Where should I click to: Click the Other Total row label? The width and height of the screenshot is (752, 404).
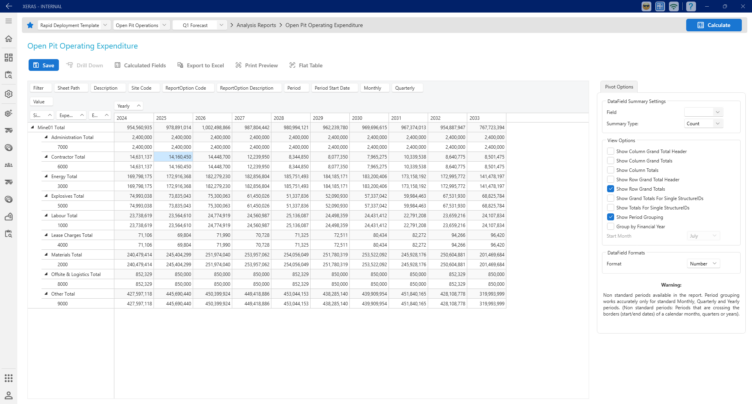click(63, 294)
